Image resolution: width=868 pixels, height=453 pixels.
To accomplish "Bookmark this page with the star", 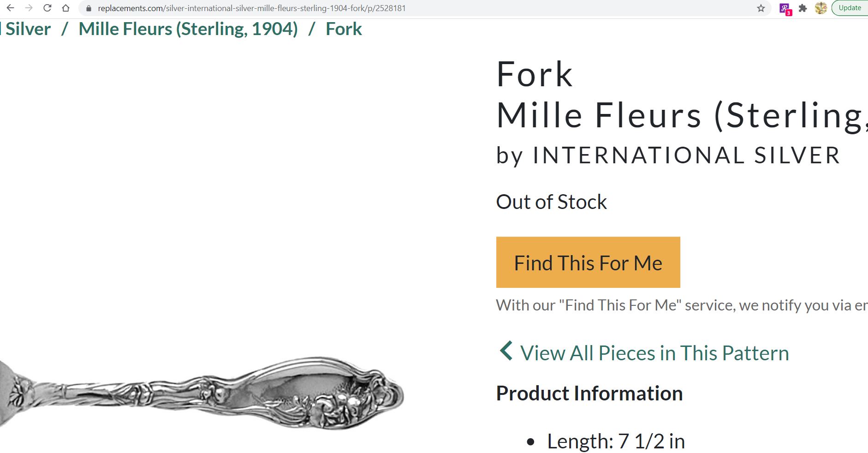I will coord(761,8).
